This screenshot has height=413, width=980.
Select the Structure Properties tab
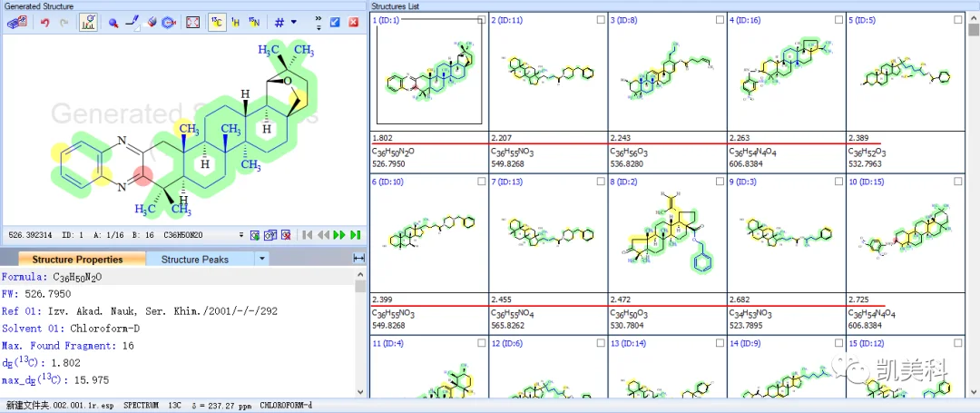[x=77, y=260]
